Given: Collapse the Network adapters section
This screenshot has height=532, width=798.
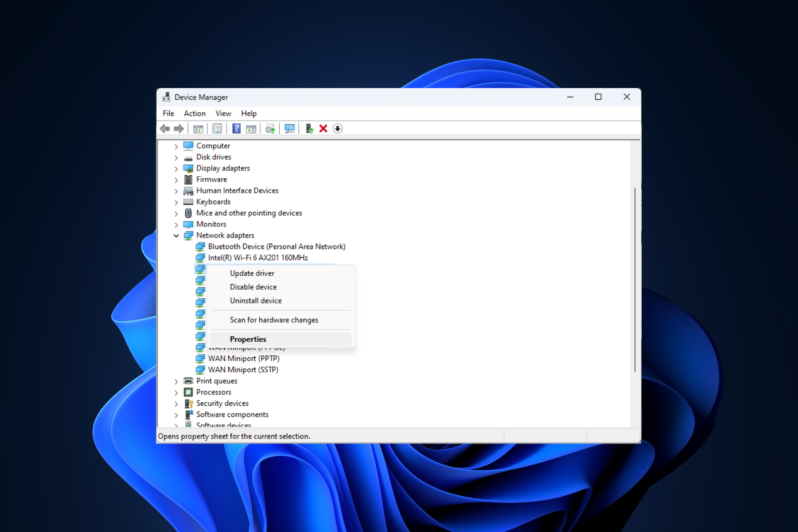Looking at the screenshot, I should [x=177, y=235].
